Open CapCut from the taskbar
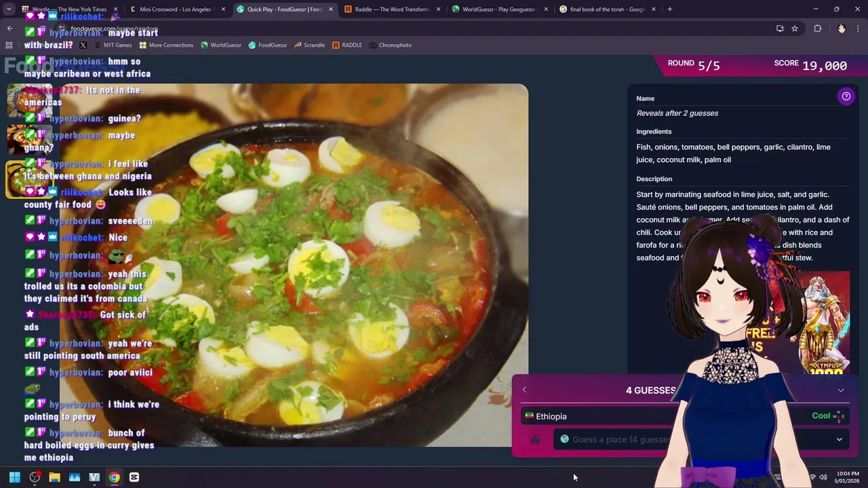The height and width of the screenshot is (488, 868). pos(134,477)
